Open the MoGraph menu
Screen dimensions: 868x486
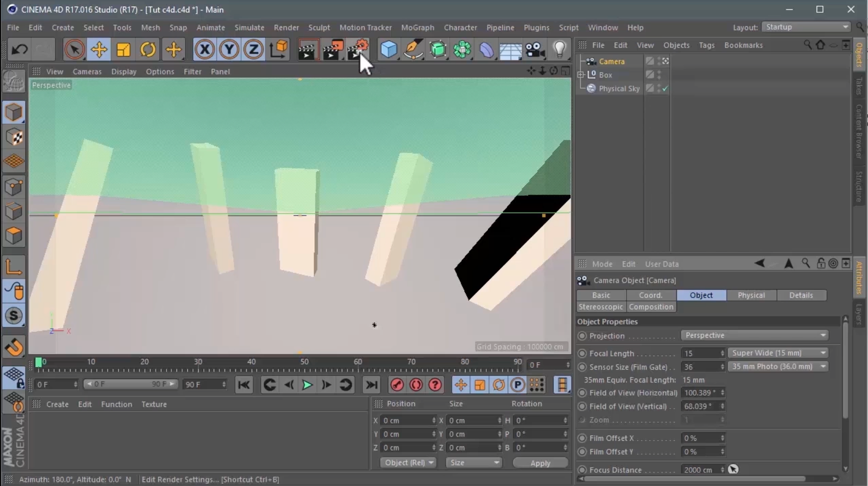418,27
